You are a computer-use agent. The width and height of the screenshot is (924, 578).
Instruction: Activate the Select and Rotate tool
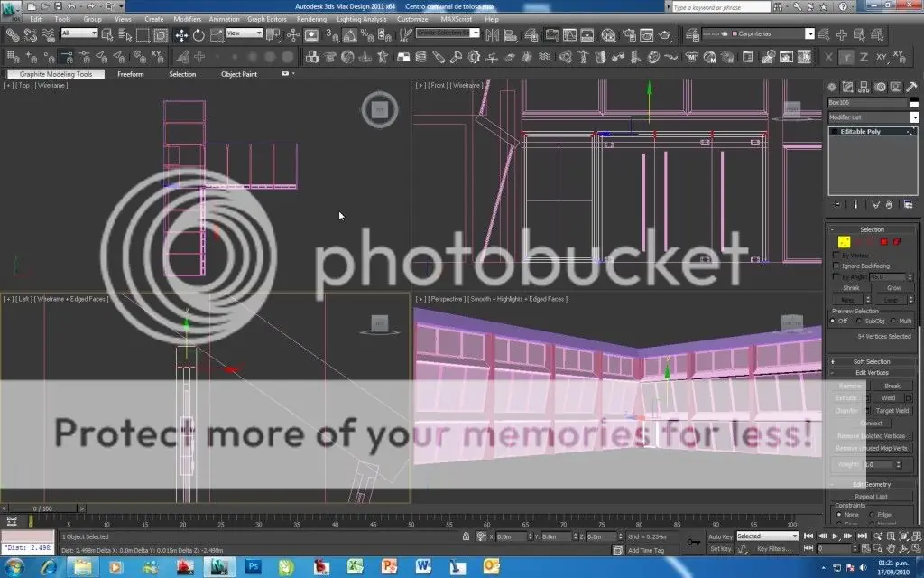click(199, 35)
